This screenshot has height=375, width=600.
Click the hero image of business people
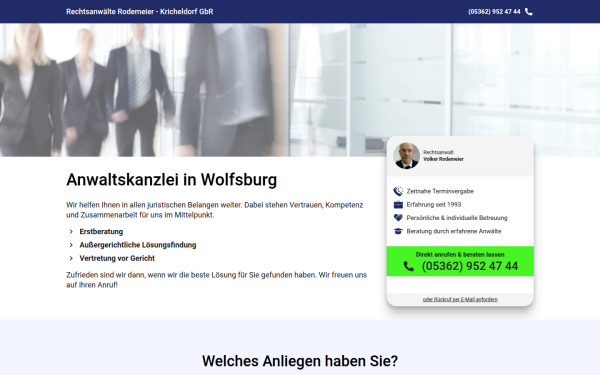[x=300, y=90]
